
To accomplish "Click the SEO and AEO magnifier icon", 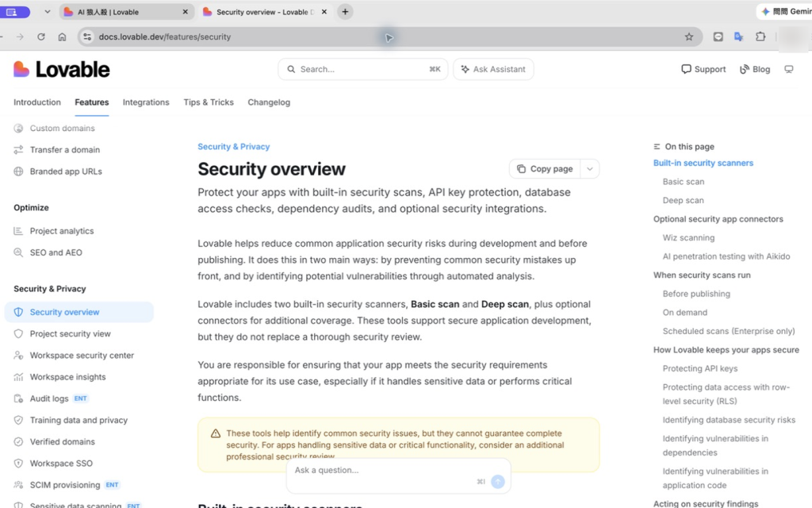I will [x=18, y=252].
